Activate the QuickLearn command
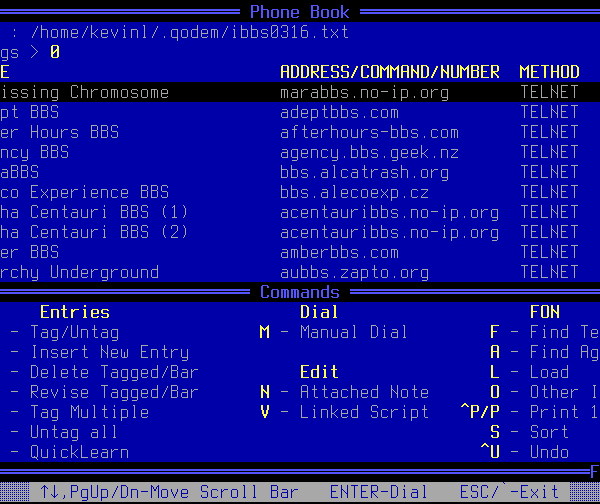Viewport: 600px width, 504px height. [x=79, y=452]
